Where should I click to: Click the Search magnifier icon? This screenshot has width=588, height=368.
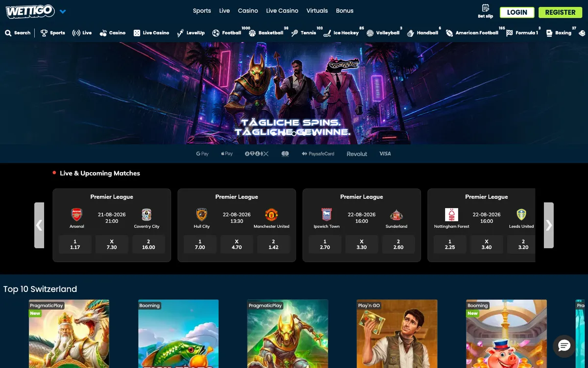point(8,33)
